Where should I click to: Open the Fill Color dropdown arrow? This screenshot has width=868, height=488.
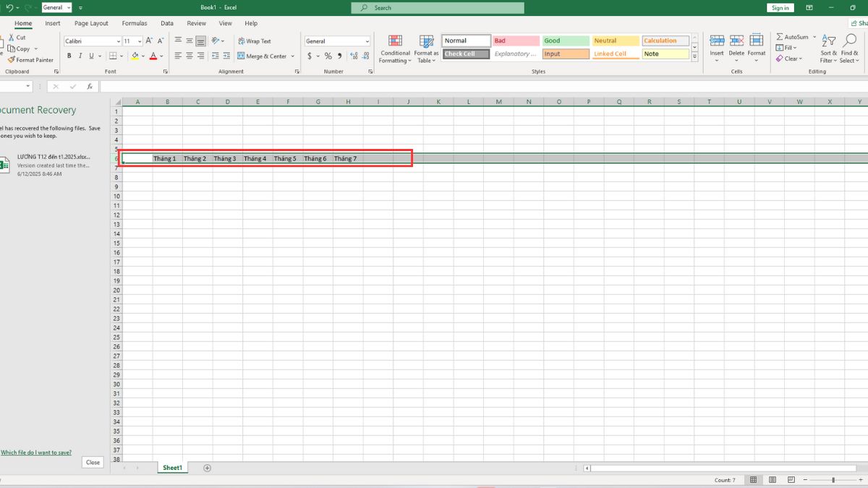click(x=142, y=56)
